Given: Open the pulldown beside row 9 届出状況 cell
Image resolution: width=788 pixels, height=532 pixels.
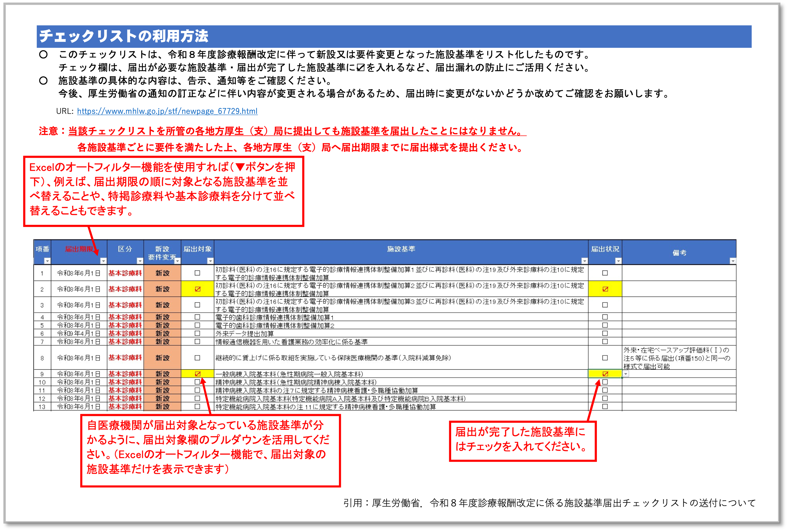Looking at the screenshot, I should (626, 374).
